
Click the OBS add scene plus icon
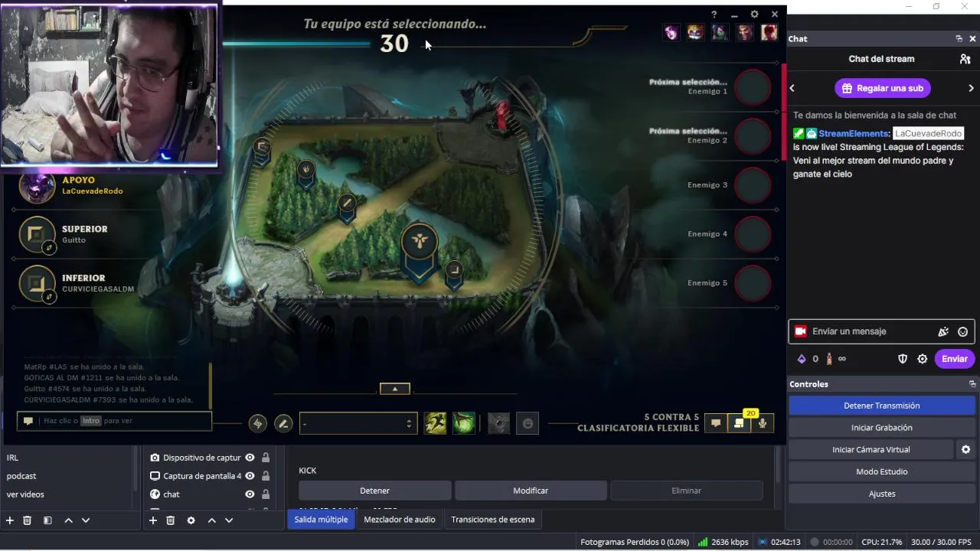pos(10,520)
